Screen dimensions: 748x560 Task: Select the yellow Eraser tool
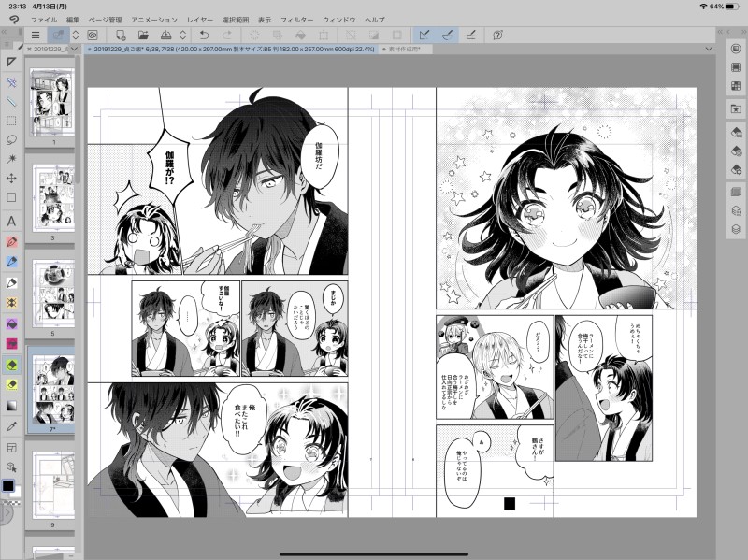[x=11, y=385]
